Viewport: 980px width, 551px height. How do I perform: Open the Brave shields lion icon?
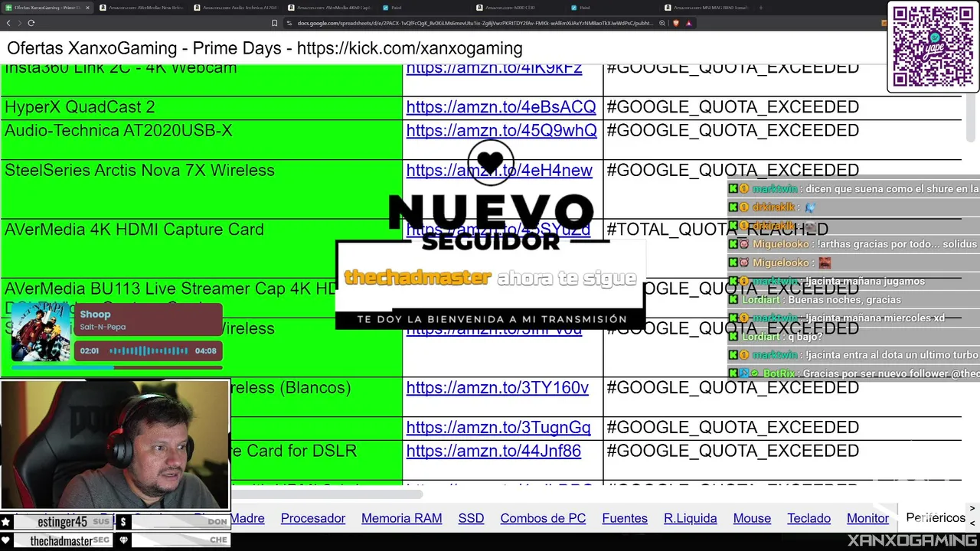click(675, 23)
